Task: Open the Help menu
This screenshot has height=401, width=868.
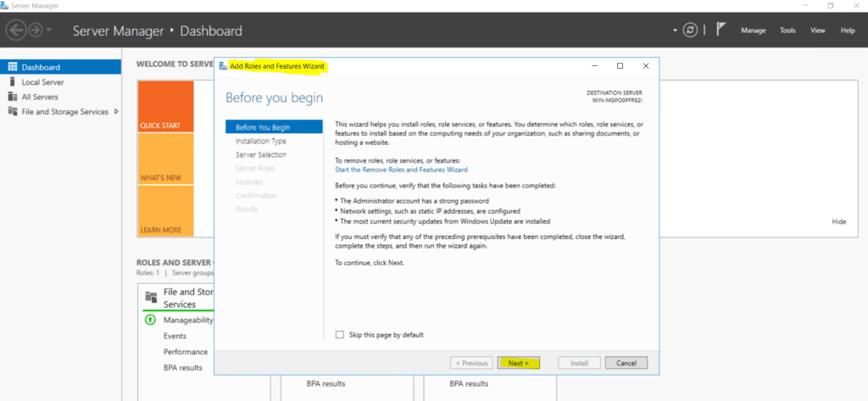Action: (848, 31)
